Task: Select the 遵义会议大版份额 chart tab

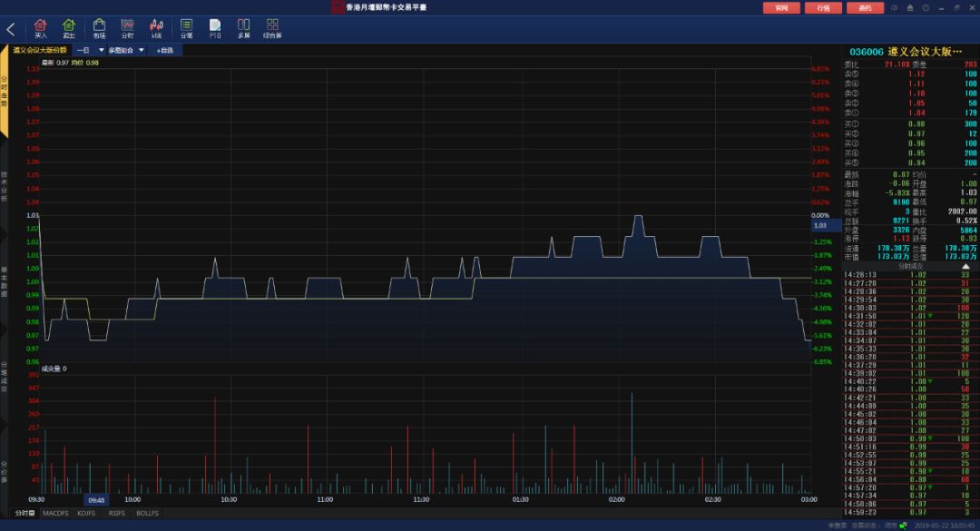Action: click(x=40, y=50)
